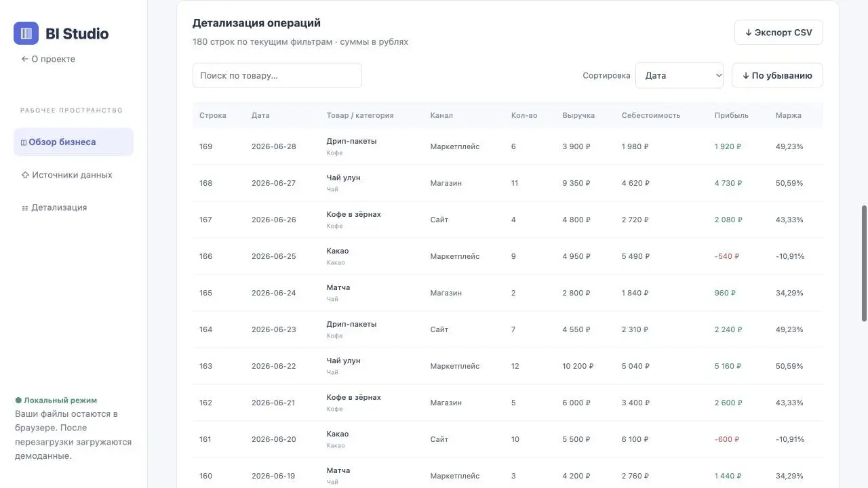
Task: Select the date cell 2026-06-19
Action: [x=273, y=476]
